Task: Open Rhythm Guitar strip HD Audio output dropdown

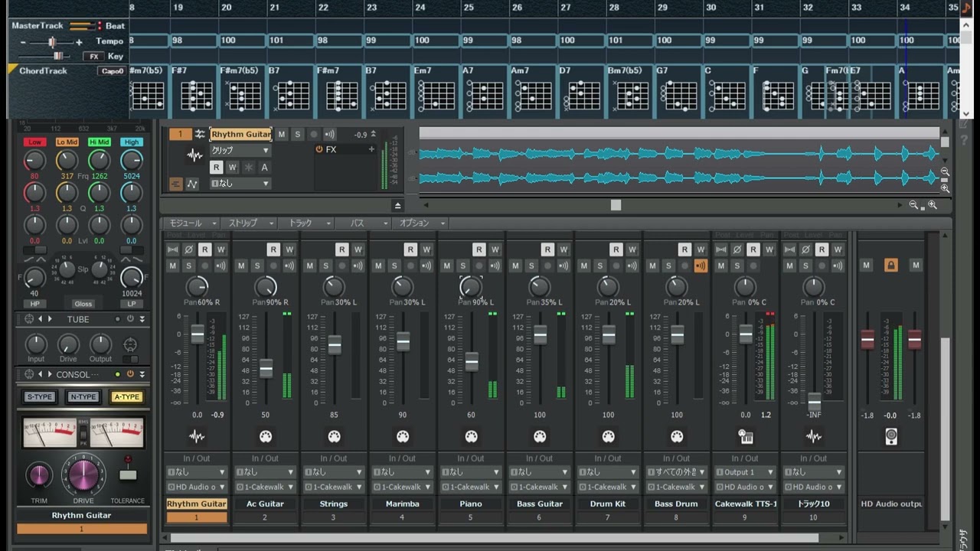Action: pos(197,487)
